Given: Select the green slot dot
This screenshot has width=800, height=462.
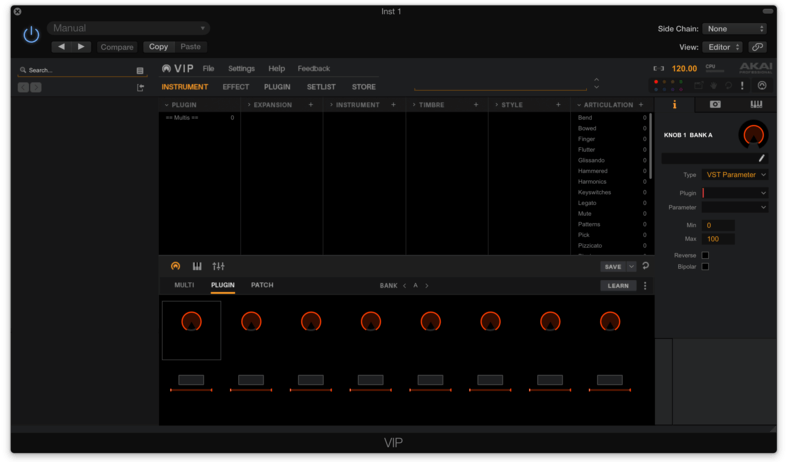Looking at the screenshot, I should 681,82.
